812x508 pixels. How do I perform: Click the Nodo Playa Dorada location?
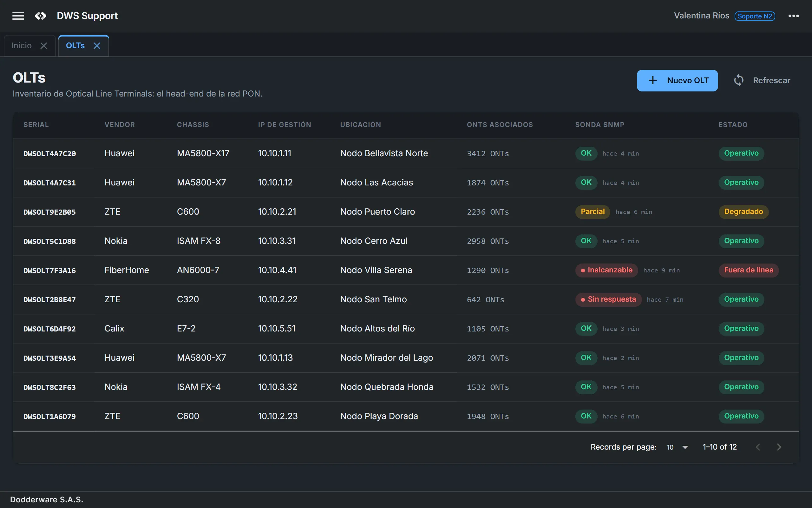coord(379,416)
